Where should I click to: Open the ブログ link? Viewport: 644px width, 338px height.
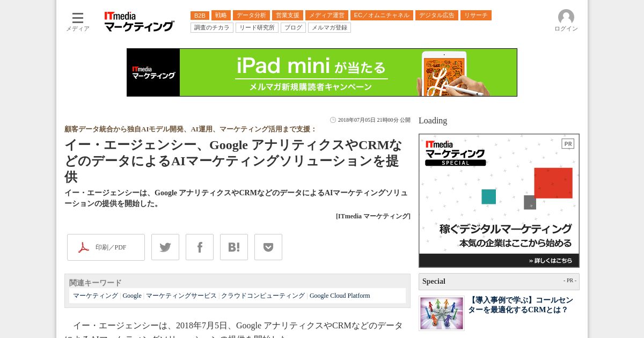293,27
